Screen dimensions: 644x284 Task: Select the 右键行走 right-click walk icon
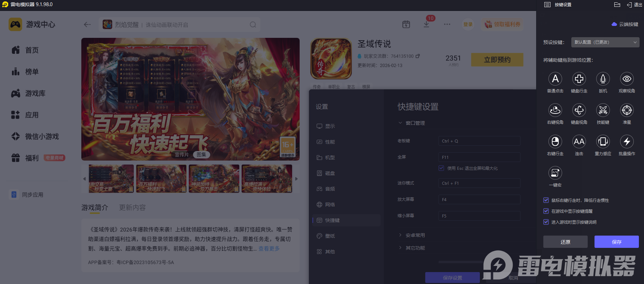click(555, 141)
